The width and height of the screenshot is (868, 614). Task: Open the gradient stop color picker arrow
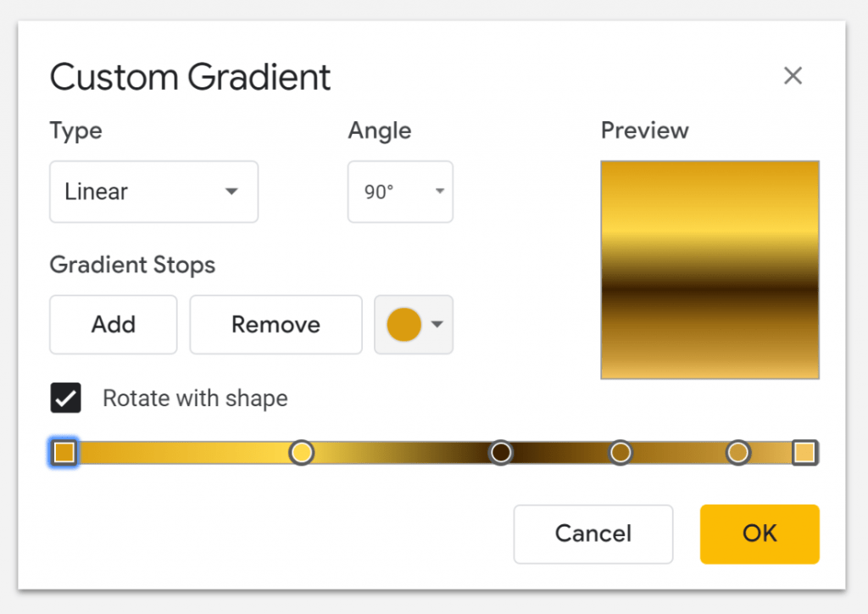coord(437,325)
